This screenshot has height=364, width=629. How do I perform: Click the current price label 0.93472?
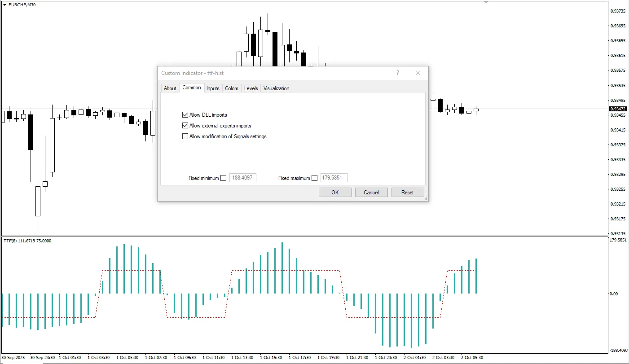point(618,109)
